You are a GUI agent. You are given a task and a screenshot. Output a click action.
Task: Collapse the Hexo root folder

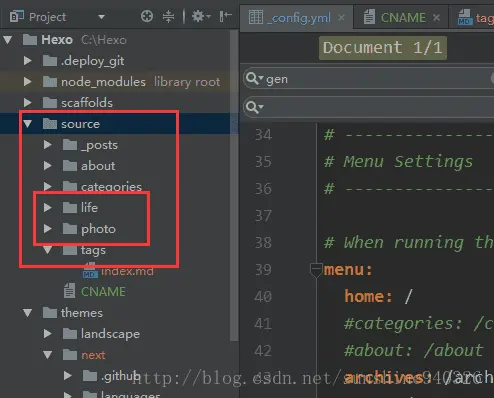click(x=8, y=40)
